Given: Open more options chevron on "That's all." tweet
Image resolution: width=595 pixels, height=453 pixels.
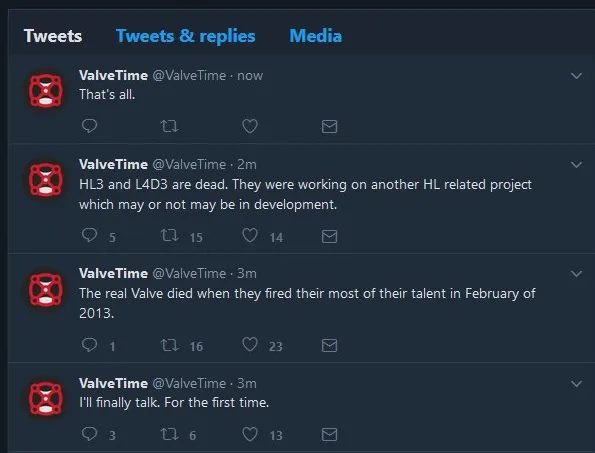Looking at the screenshot, I should (x=576, y=76).
